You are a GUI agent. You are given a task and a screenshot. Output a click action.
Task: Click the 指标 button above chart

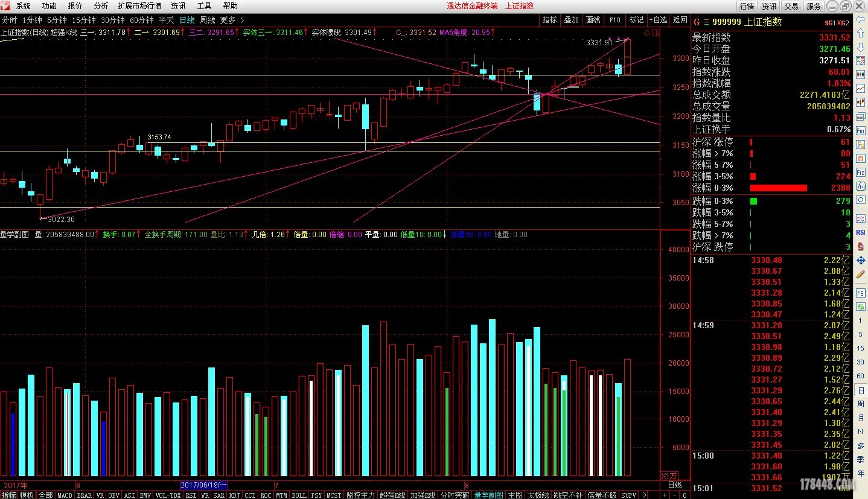point(549,20)
